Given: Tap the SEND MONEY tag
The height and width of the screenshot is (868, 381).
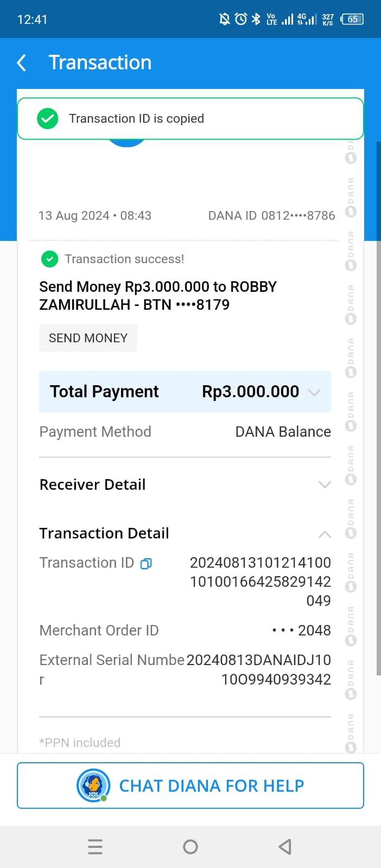Looking at the screenshot, I should pyautogui.click(x=88, y=338).
